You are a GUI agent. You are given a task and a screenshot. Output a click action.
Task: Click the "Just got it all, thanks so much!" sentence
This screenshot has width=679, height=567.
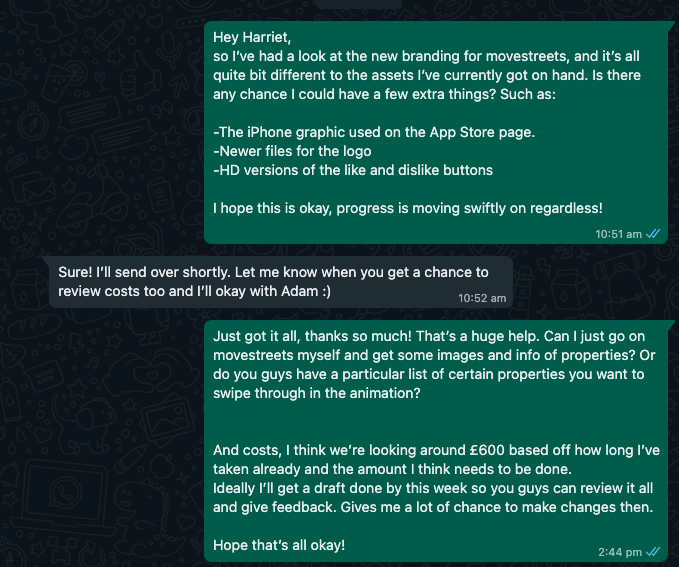(x=312, y=336)
